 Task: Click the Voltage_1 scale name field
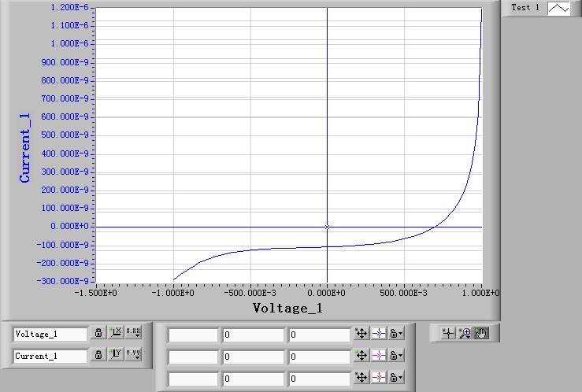pyautogui.click(x=50, y=335)
